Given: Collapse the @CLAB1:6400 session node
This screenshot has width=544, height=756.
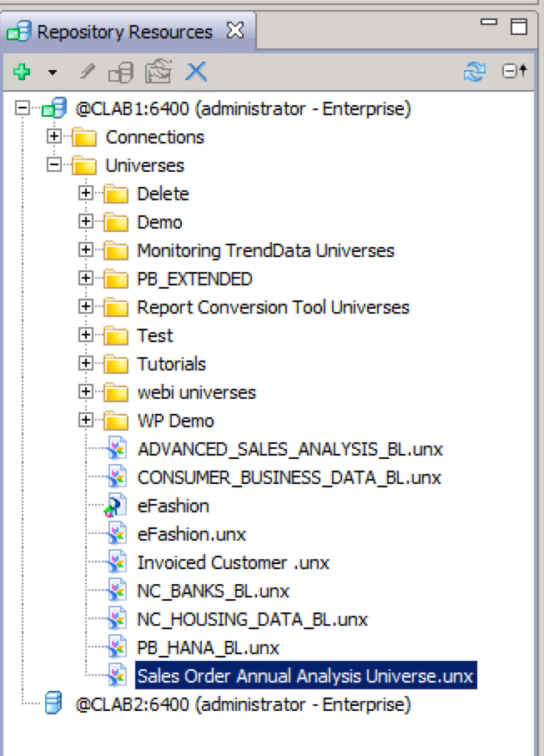Looking at the screenshot, I should coord(23,108).
